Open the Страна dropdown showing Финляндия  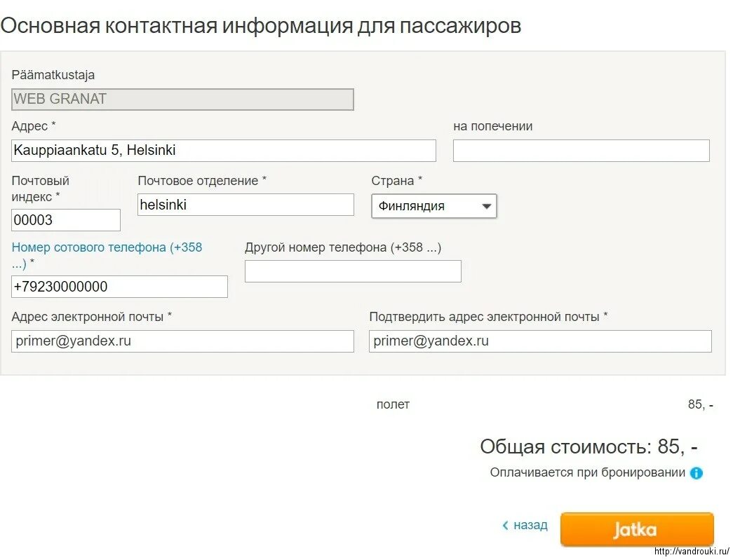click(433, 206)
